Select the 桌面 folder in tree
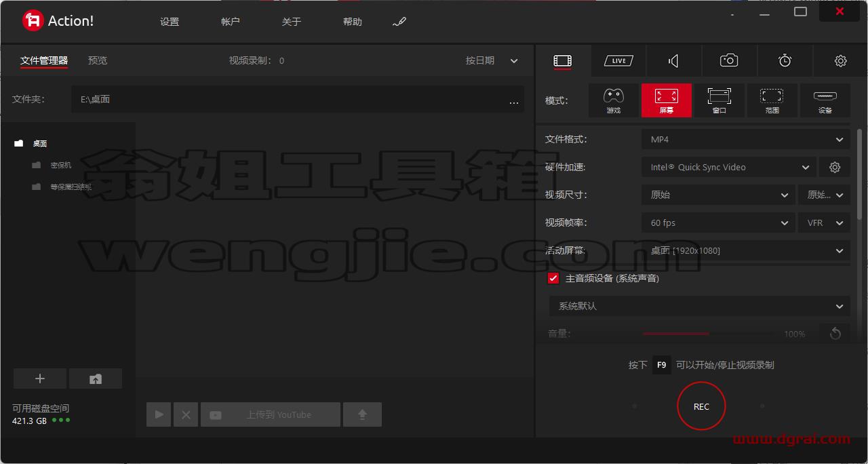This screenshot has height=464, width=868. pyautogui.click(x=41, y=144)
